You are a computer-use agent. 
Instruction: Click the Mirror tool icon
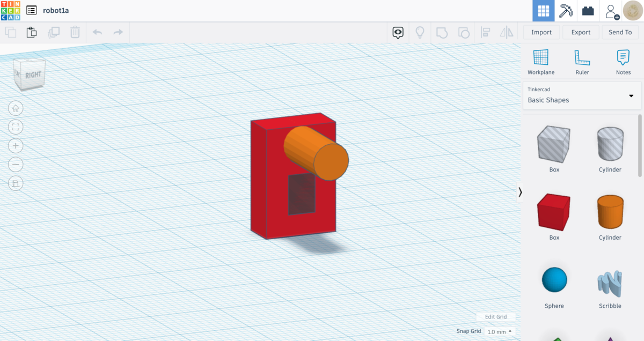pos(507,33)
